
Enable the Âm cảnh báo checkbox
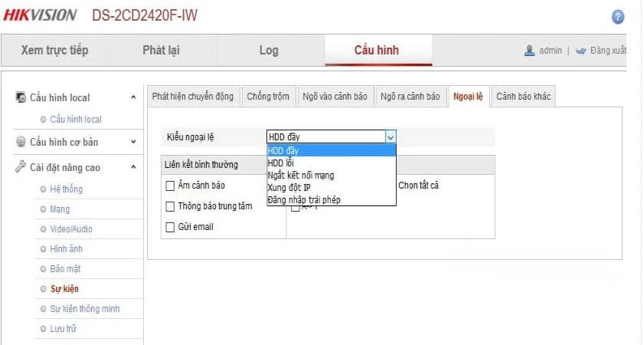click(x=171, y=186)
